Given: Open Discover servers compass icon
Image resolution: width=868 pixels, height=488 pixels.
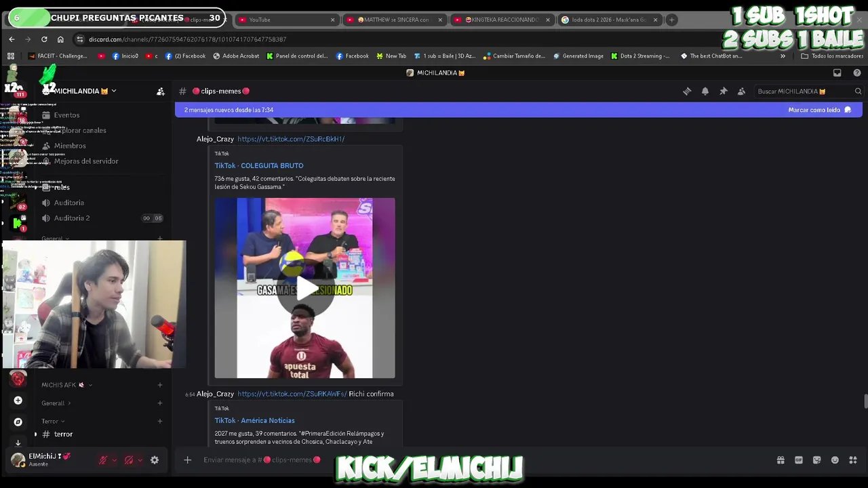Looking at the screenshot, I should [x=18, y=422].
